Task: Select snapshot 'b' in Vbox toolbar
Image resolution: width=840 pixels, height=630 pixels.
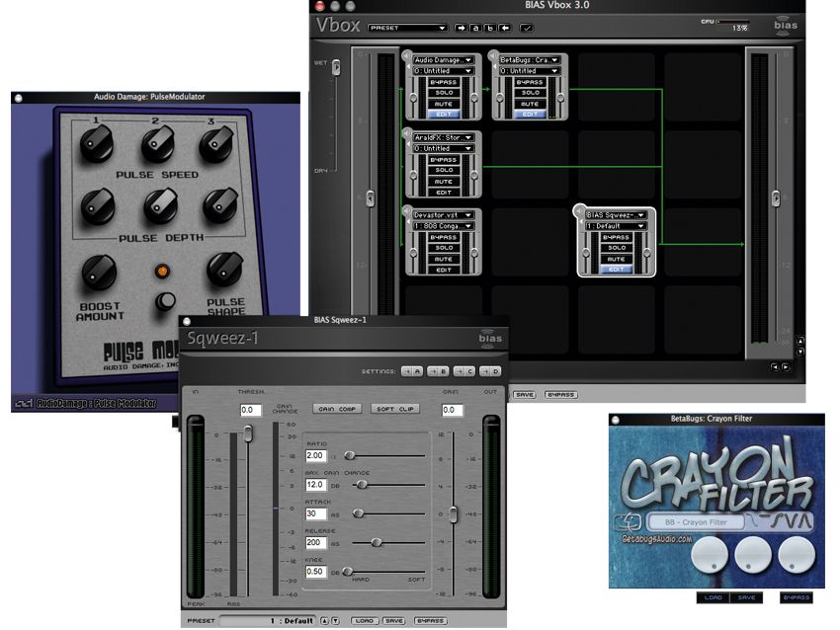Action: point(489,28)
